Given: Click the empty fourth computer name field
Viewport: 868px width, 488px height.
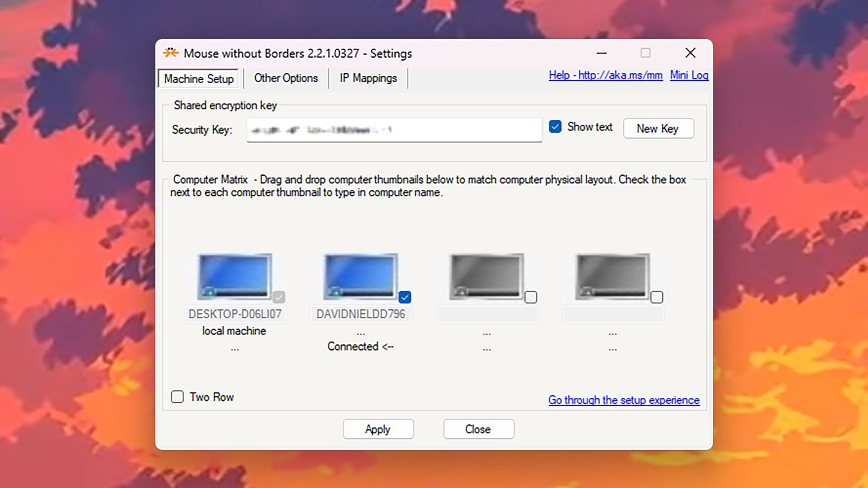Looking at the screenshot, I should pos(613,314).
